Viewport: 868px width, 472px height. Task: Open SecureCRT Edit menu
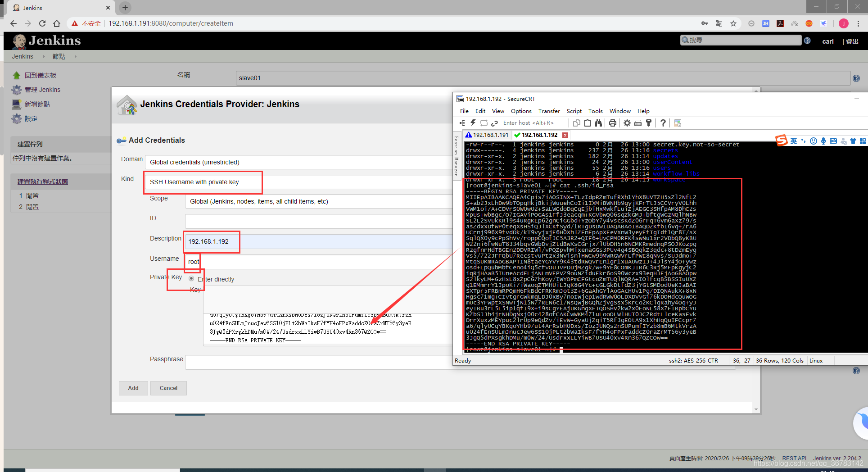pos(480,111)
